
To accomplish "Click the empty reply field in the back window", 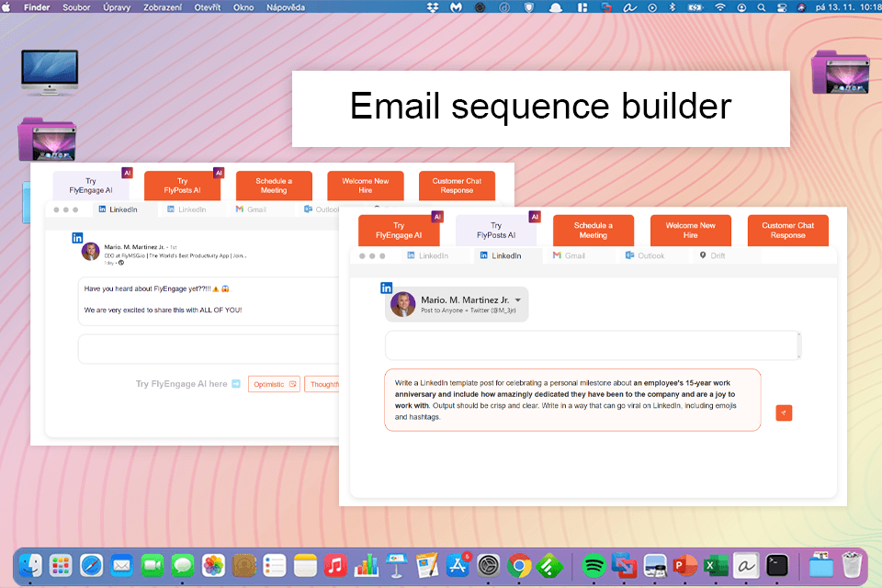I will click(x=209, y=349).
